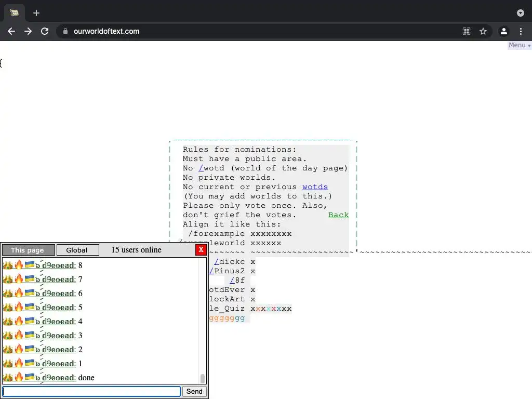Switch to the This page chat tab
Screen dimensions: 532x399
[29, 250]
